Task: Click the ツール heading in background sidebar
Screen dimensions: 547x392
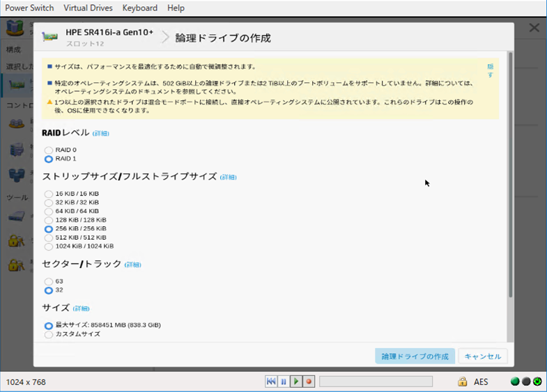Action: [17, 198]
